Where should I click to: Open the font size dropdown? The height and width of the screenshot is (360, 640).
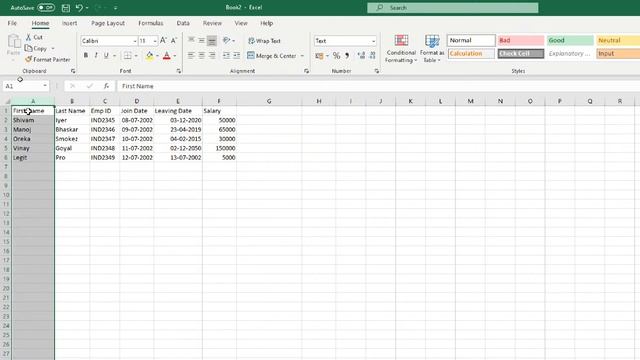155,41
